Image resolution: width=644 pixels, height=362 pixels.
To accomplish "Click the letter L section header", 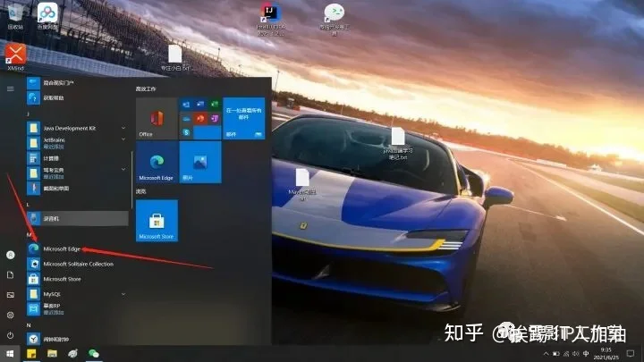I will coord(28,205).
